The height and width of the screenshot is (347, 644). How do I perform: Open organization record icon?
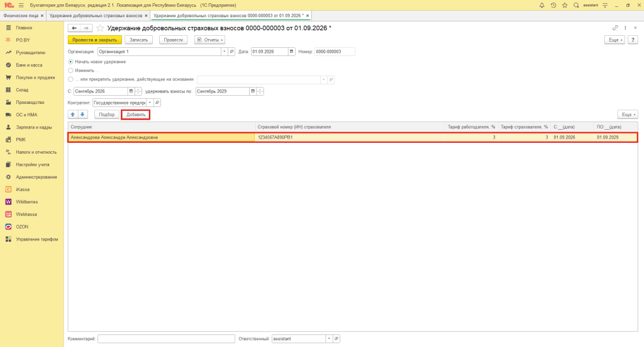coord(231,52)
